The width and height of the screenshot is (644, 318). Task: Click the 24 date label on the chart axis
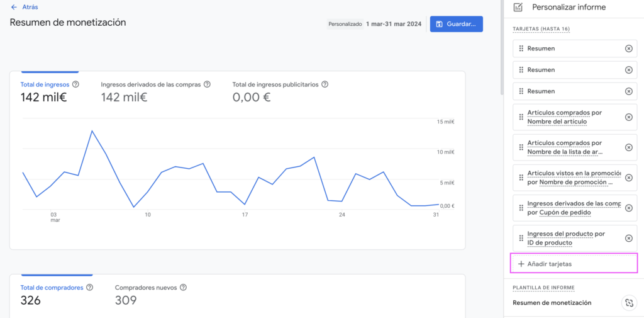pos(341,215)
